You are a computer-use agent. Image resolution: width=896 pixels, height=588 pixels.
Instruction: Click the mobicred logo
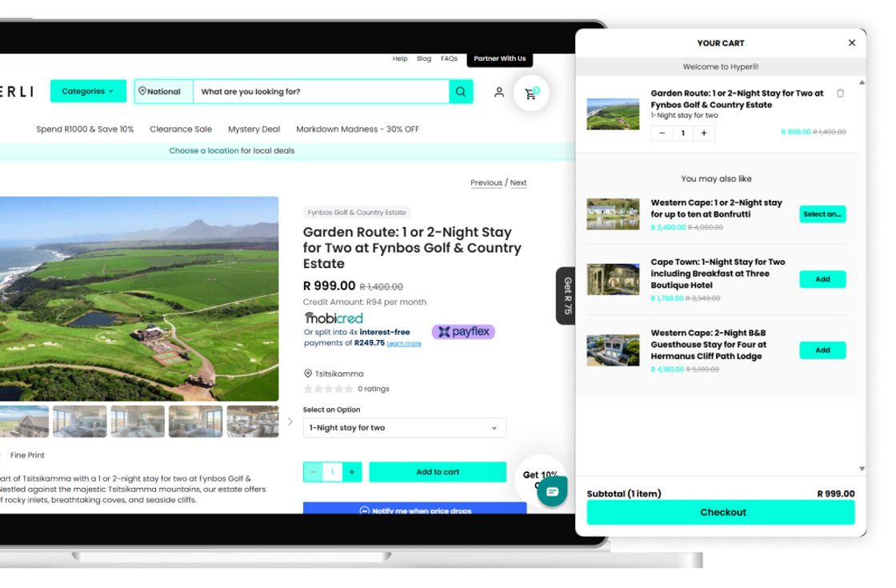click(334, 318)
